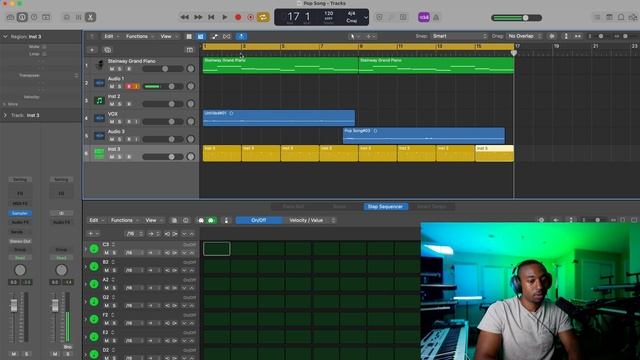Viewport: 640px width, 360px height.
Task: Toggle the Inspector button in control bar
Action: pos(22,17)
